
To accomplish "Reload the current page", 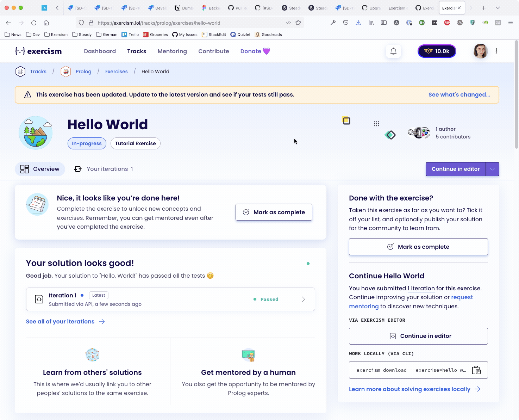I will point(34,23).
